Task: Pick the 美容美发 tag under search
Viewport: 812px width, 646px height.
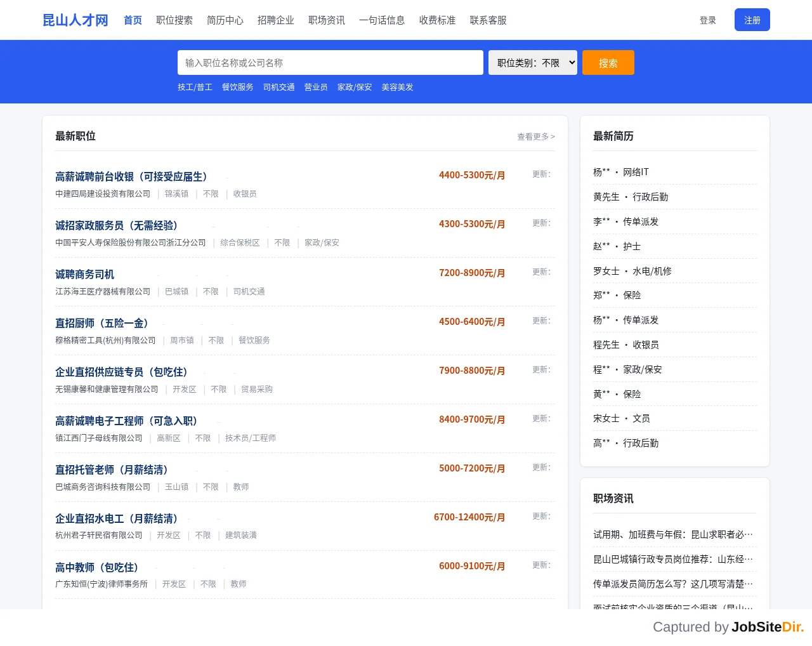Action: click(x=398, y=87)
